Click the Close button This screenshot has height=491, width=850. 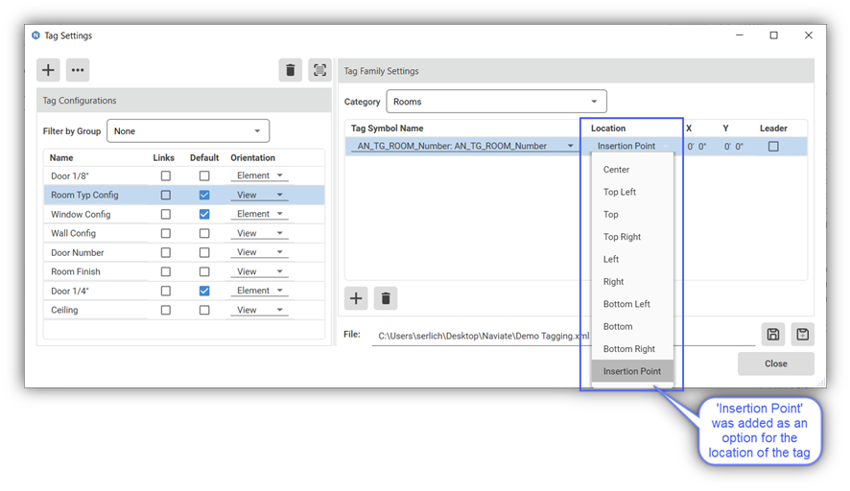776,364
